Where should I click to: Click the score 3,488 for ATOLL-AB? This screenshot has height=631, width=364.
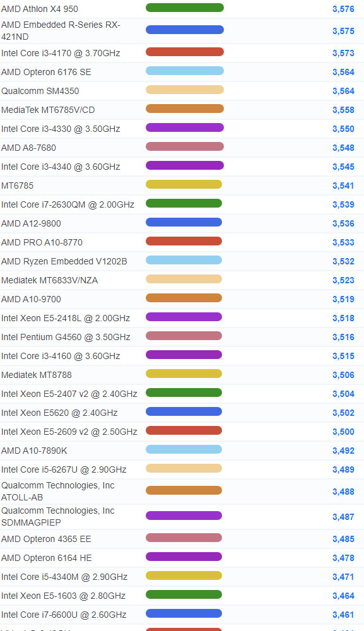(343, 492)
